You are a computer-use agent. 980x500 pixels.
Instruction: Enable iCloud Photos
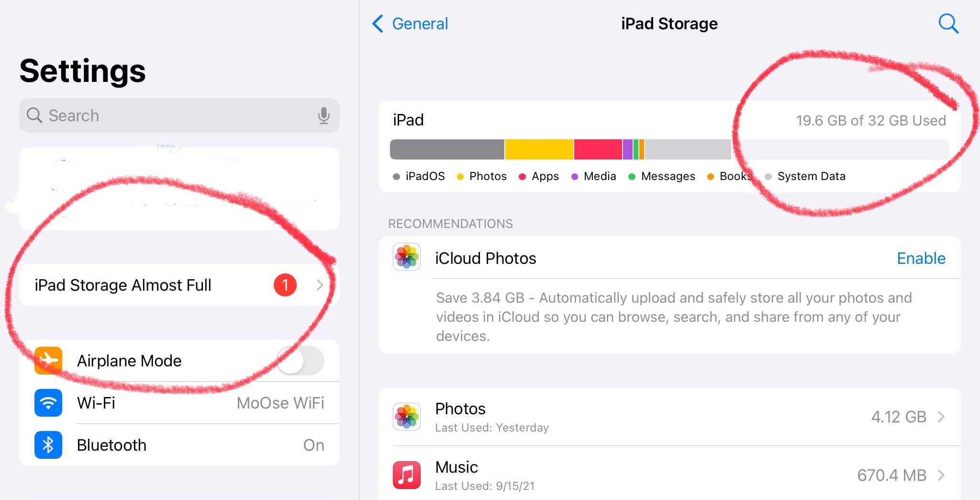(921, 258)
